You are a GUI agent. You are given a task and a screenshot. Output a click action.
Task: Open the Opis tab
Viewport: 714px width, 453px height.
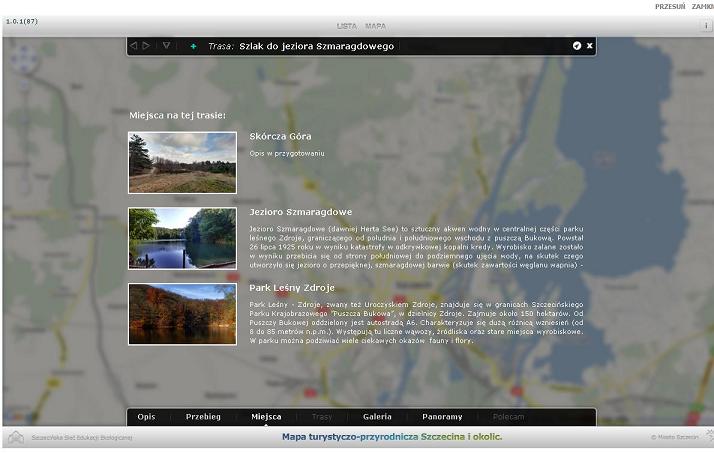(x=146, y=416)
